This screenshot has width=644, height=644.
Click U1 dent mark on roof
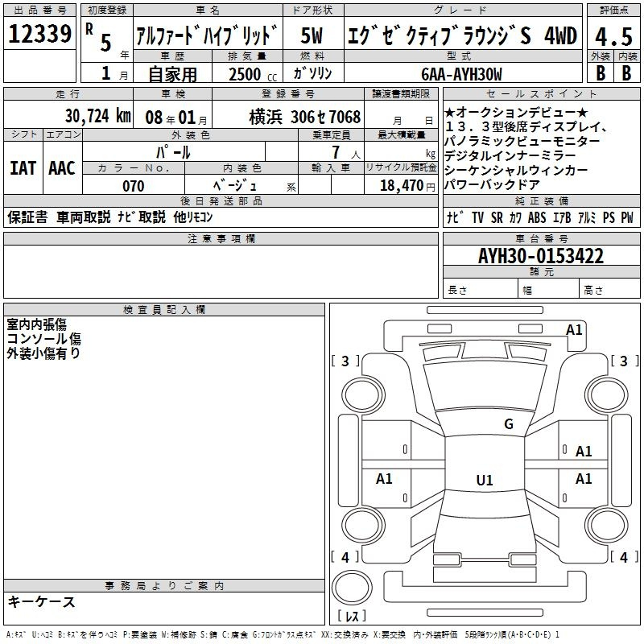point(485,480)
